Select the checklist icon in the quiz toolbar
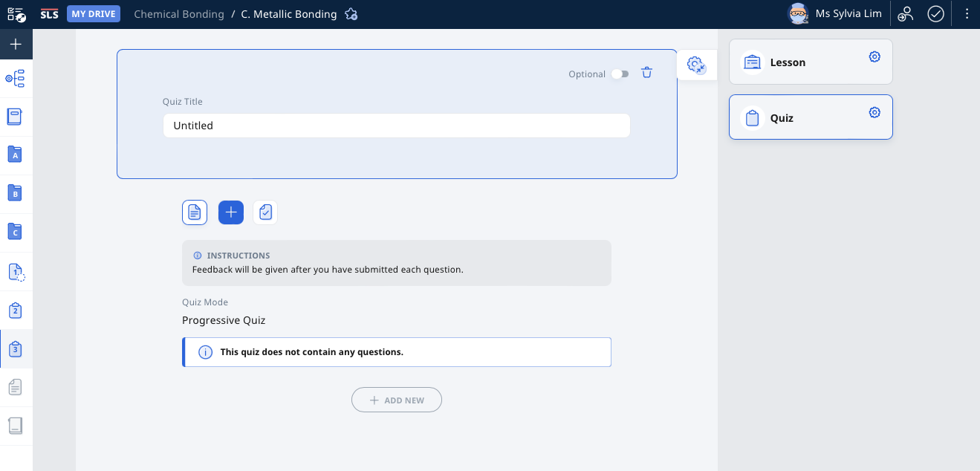The image size is (980, 471). point(265,212)
